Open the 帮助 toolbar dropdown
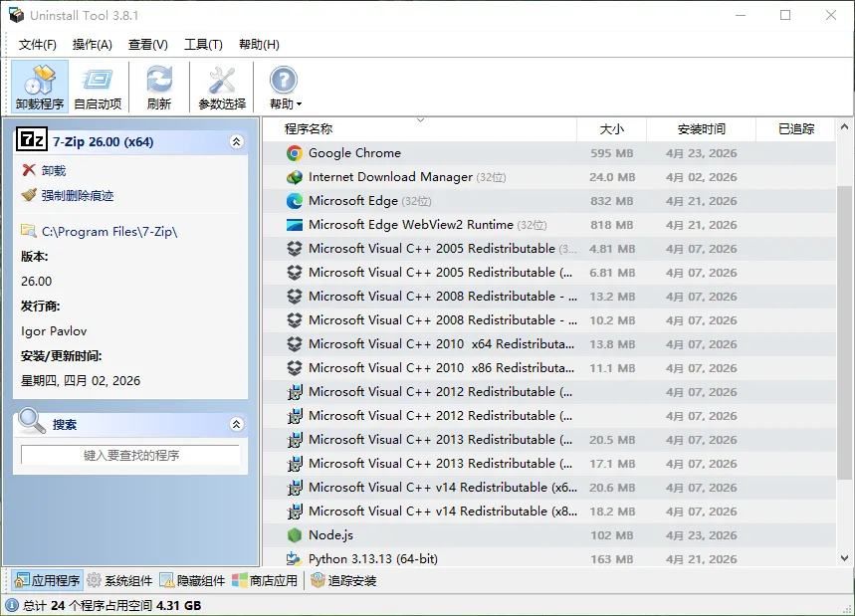This screenshot has height=616, width=855. tap(285, 87)
